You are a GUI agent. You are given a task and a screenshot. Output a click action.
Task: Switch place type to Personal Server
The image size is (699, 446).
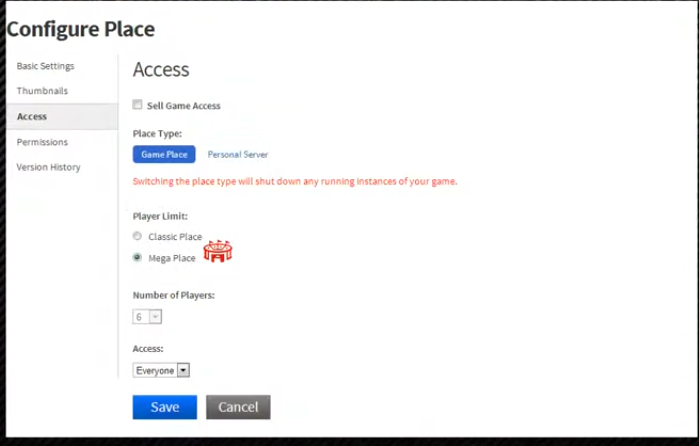click(x=237, y=155)
